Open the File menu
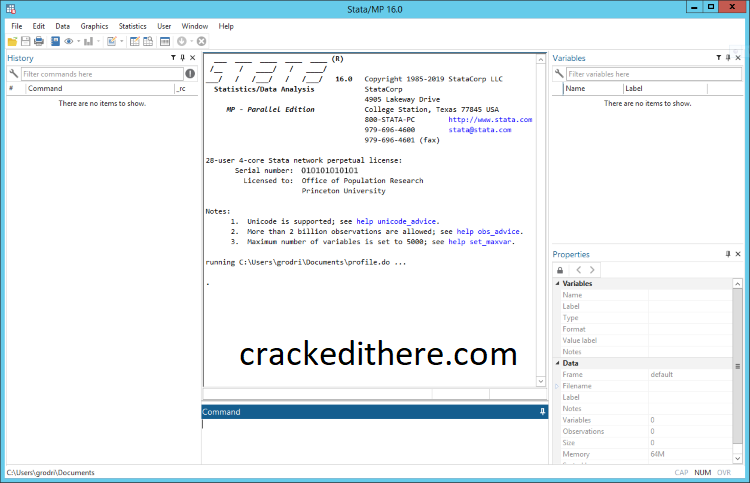Viewport: 750px width, 483px height. [17, 26]
